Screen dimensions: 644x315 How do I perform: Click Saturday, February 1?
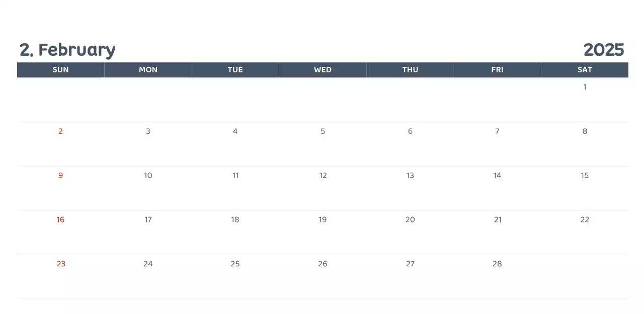585,87
